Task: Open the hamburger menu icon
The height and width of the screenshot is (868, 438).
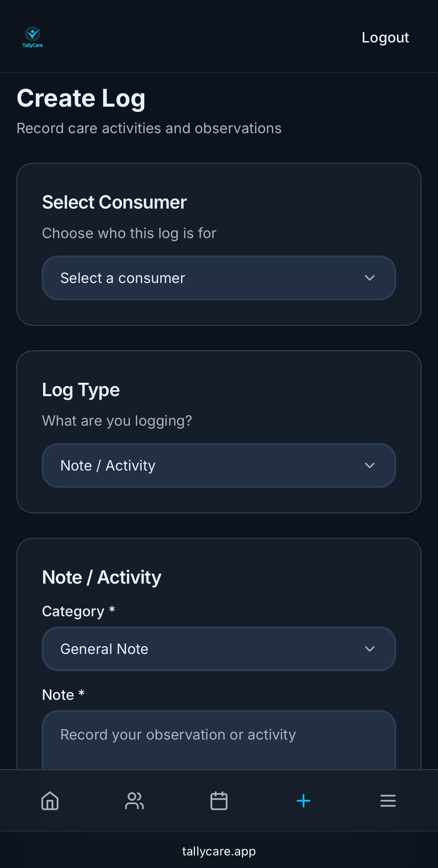Action: [x=388, y=800]
